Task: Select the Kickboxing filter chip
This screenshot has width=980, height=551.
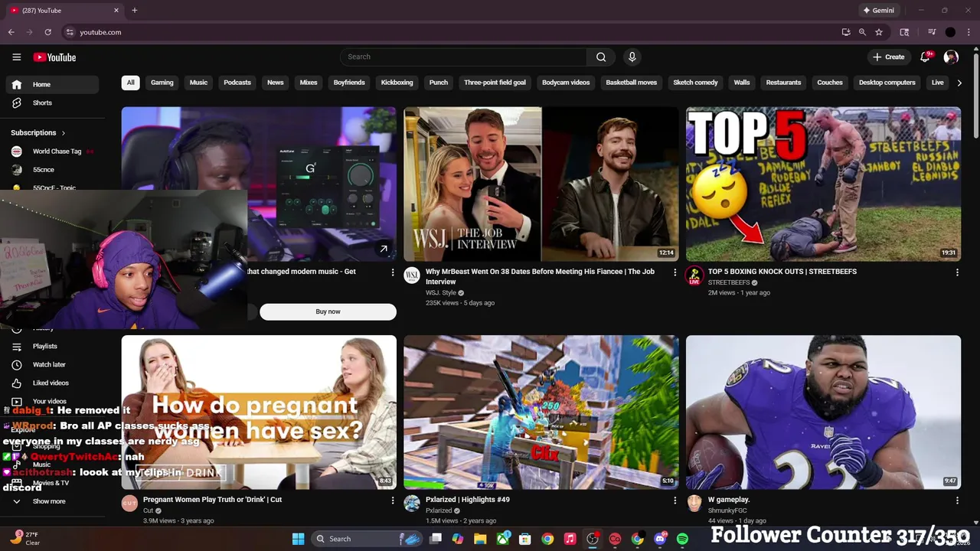Action: click(397, 83)
